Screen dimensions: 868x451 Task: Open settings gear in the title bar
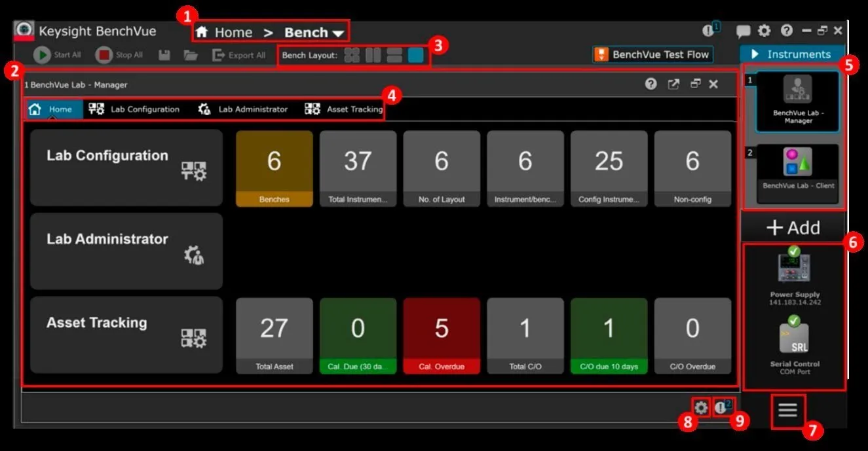tap(764, 31)
